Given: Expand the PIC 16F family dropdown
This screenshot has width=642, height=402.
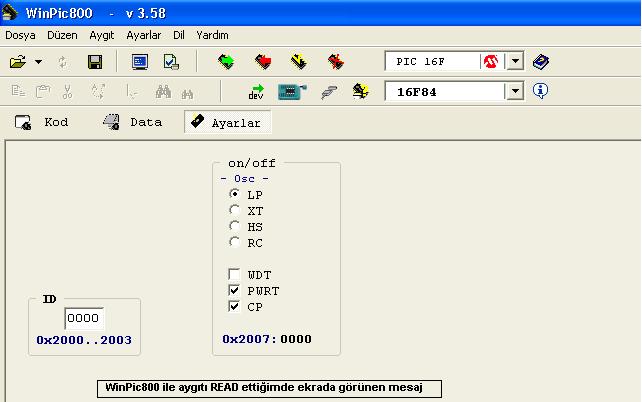Looking at the screenshot, I should coord(515,62).
